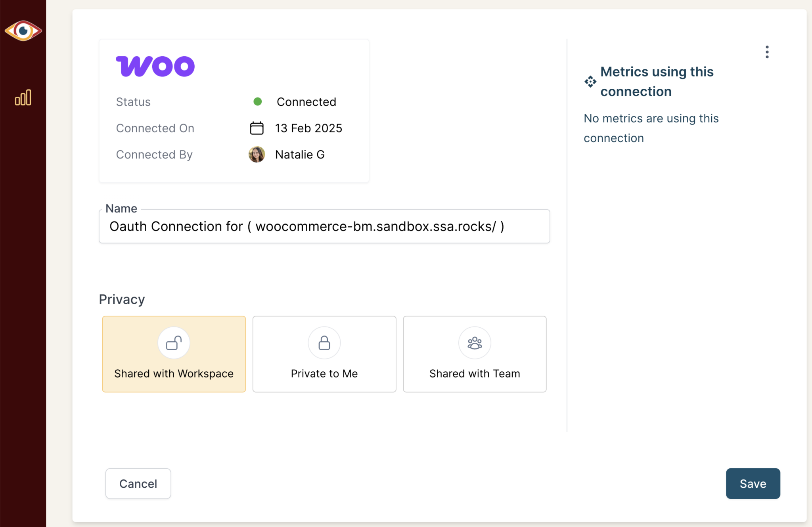Open the three-dot options menu
The width and height of the screenshot is (812, 527).
point(767,52)
